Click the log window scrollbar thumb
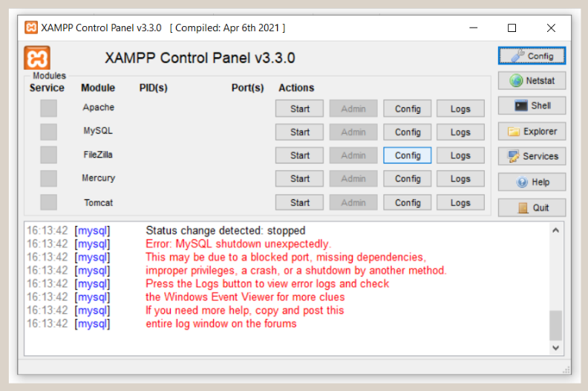The image size is (588, 391). pyautogui.click(x=556, y=326)
